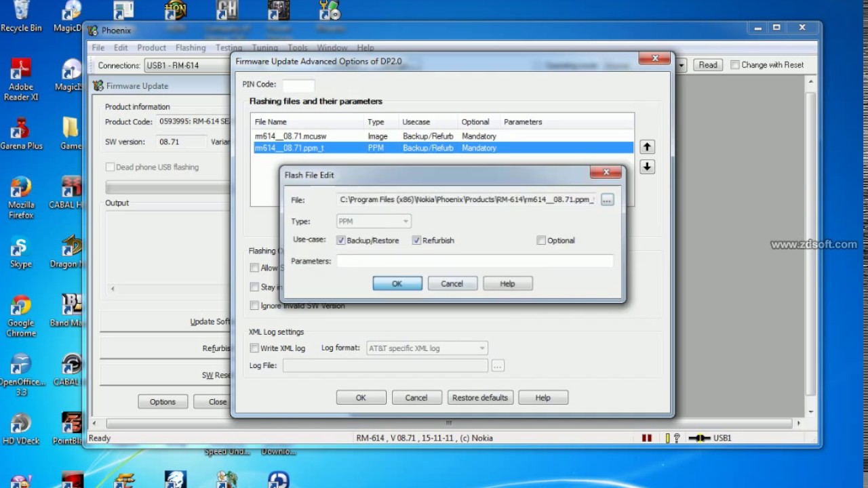The height and width of the screenshot is (488, 868).
Task: Launch Google Chrome desktop icon
Action: 21,316
